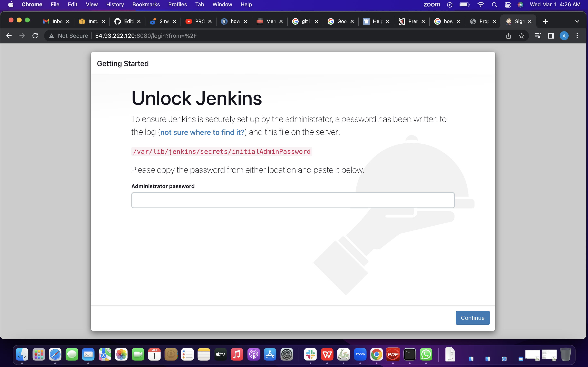This screenshot has width=588, height=367.
Task: Expand the tab search chevron
Action: pos(577,21)
